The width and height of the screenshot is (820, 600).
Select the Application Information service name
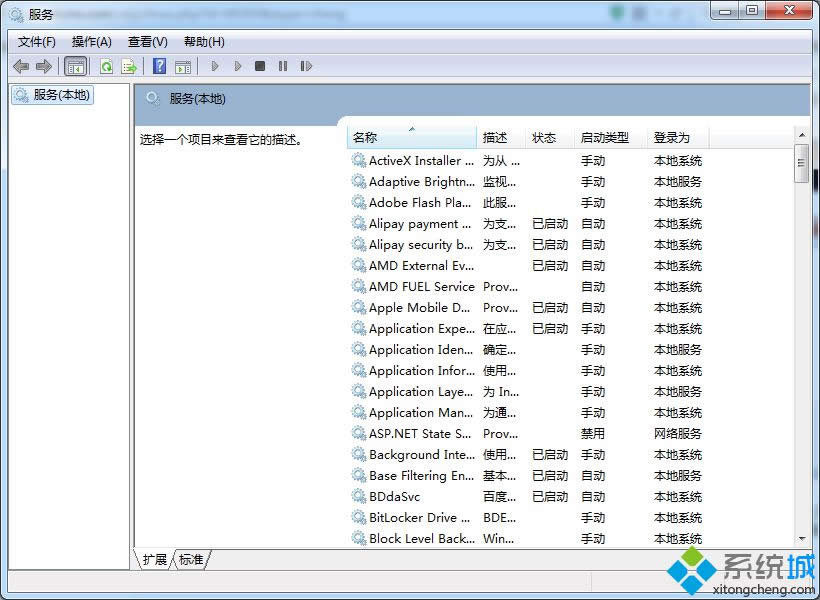[x=422, y=370]
